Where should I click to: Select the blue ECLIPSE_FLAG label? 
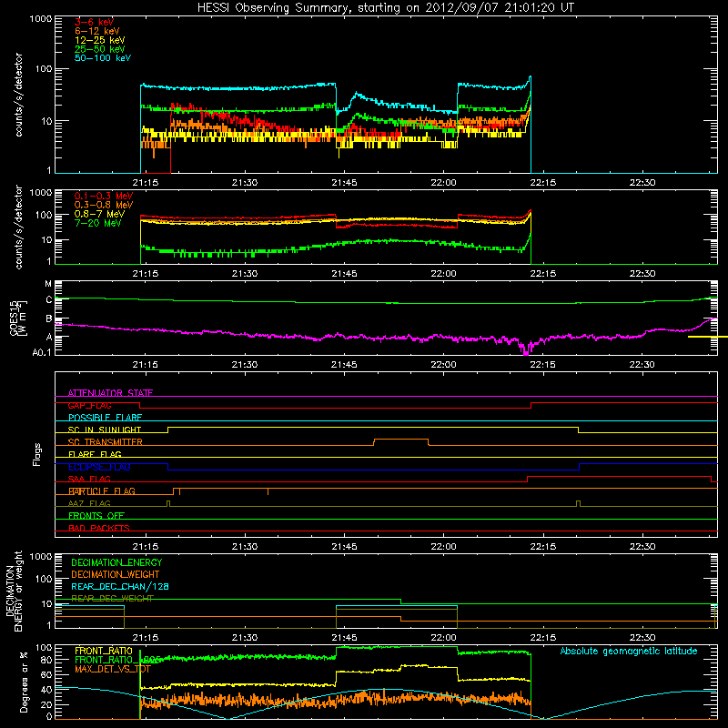coord(99,467)
